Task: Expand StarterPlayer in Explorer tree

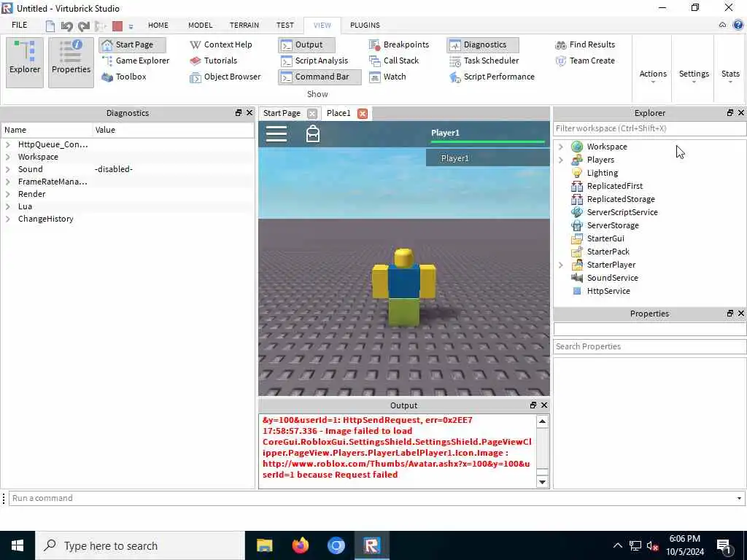Action: [561, 265]
